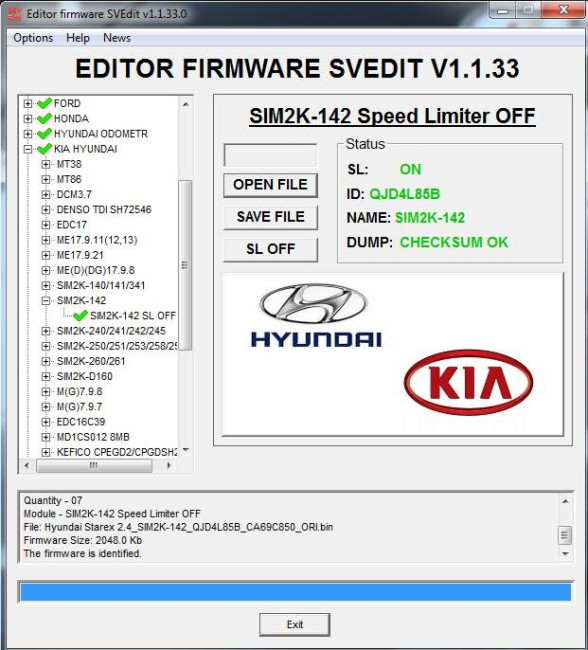588x650 pixels.
Task: Click the green checkmark next to FORD
Action: pyautogui.click(x=44, y=103)
